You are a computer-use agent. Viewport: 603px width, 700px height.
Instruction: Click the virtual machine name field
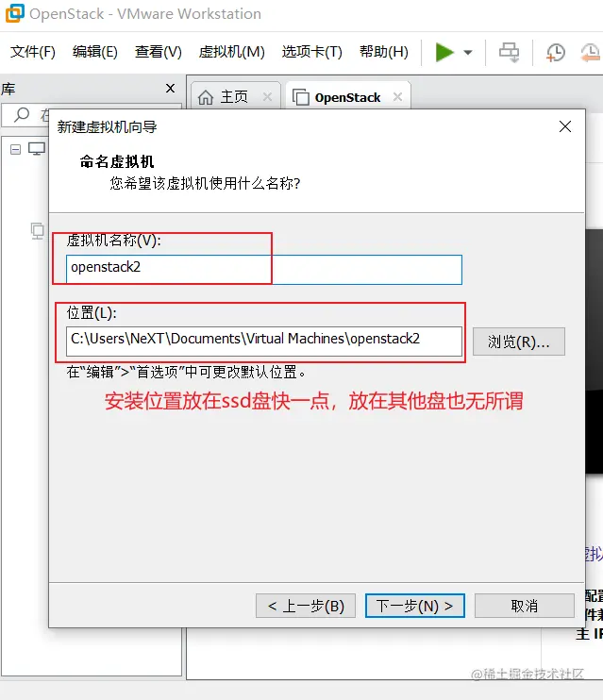coord(264,270)
